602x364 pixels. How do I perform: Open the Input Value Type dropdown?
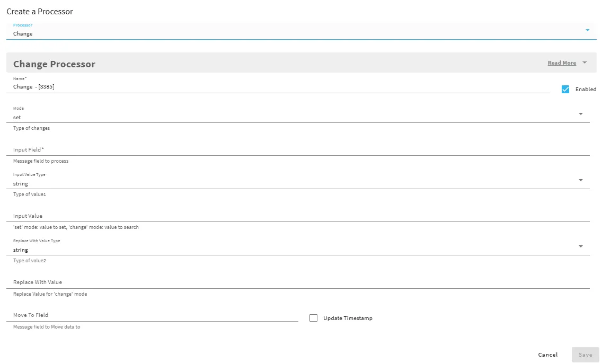pyautogui.click(x=298, y=181)
